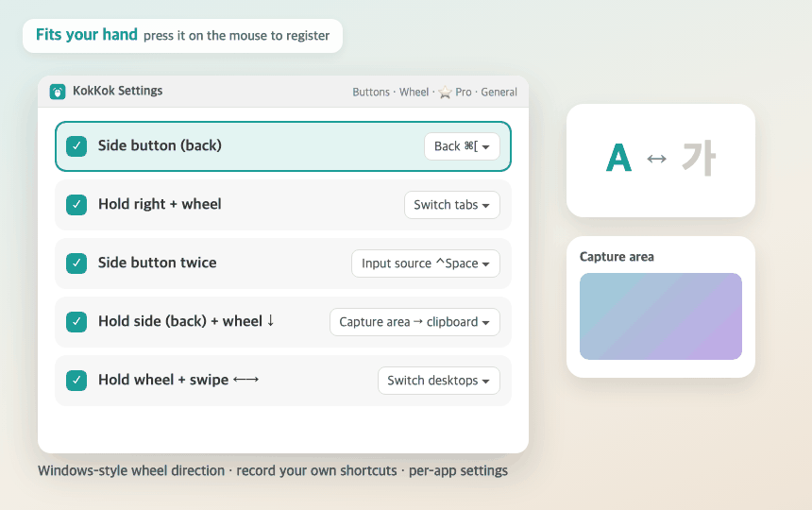
Task: Click the KokKok Settings title text
Action: point(118,91)
